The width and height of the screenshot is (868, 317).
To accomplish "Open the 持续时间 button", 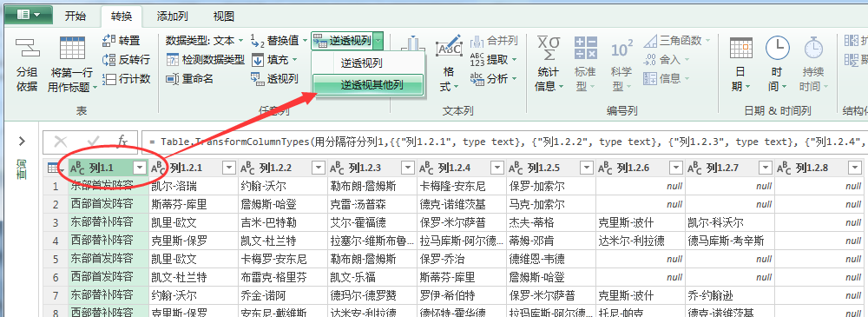I will [813, 64].
